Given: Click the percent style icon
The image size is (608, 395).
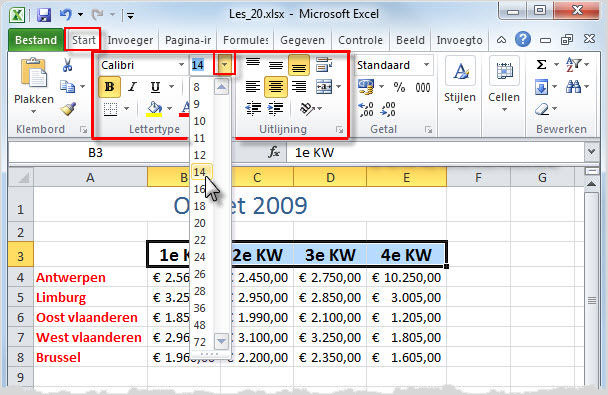Looking at the screenshot, I should point(399,87).
